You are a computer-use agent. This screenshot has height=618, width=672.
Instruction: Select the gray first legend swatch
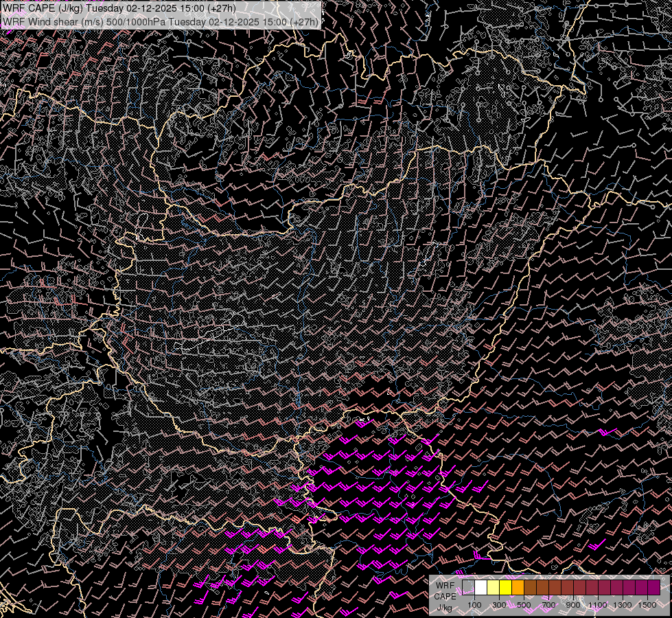pos(468,587)
